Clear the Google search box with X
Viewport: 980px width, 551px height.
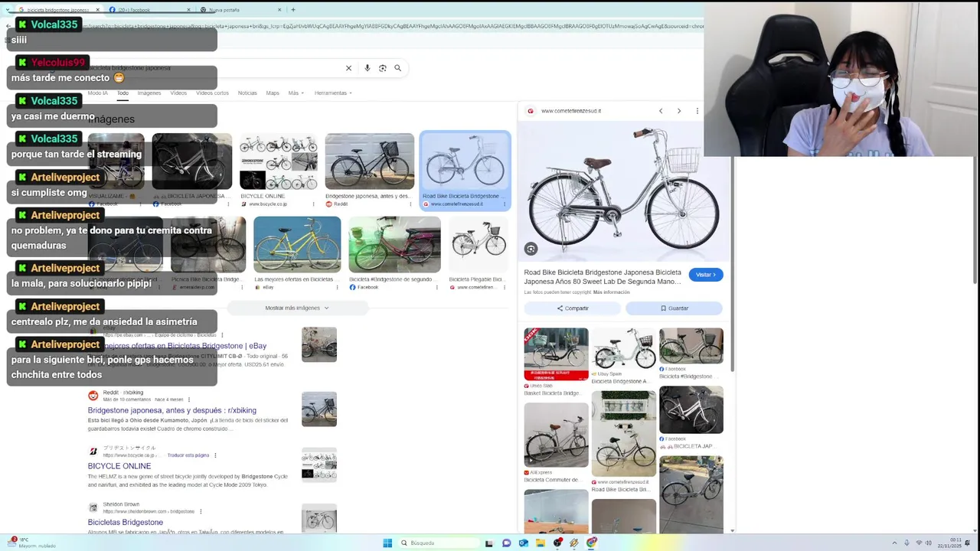348,68
